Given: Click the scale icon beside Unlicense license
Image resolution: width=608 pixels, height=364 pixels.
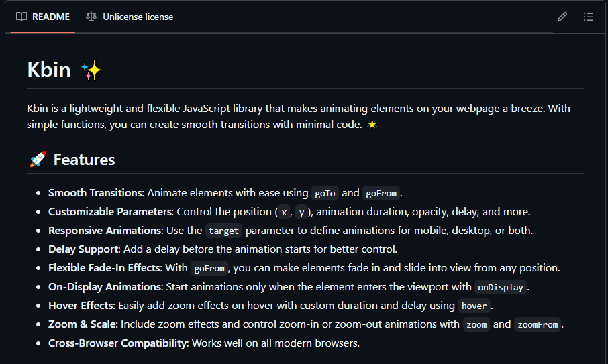Looking at the screenshot, I should (x=91, y=17).
